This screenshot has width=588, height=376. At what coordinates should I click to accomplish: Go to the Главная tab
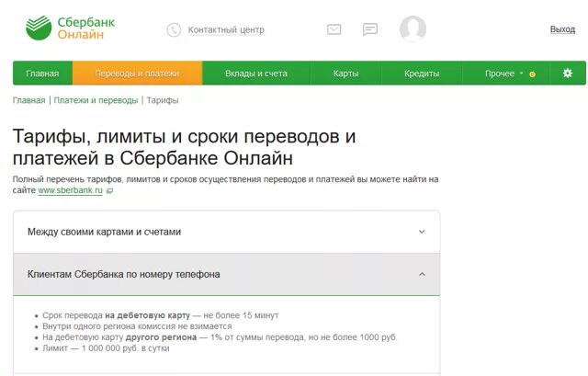pyautogui.click(x=42, y=74)
